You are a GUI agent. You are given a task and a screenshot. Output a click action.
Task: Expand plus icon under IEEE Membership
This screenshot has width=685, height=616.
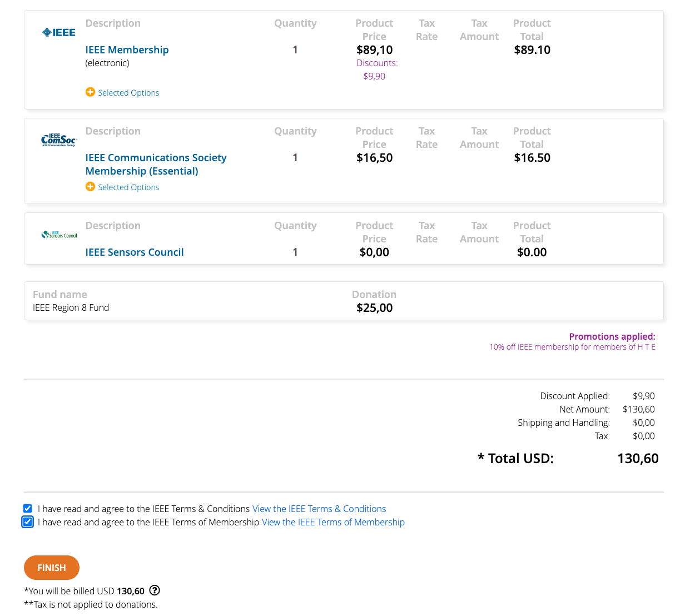90,92
